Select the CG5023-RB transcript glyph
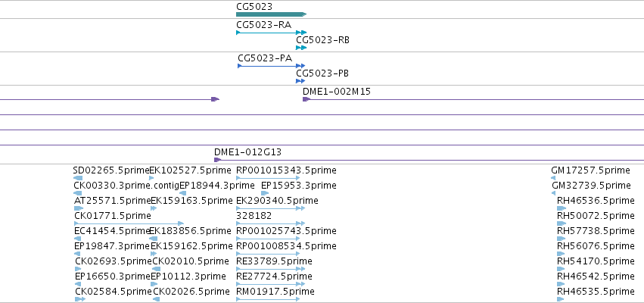644x303 pixels. pos(301,48)
